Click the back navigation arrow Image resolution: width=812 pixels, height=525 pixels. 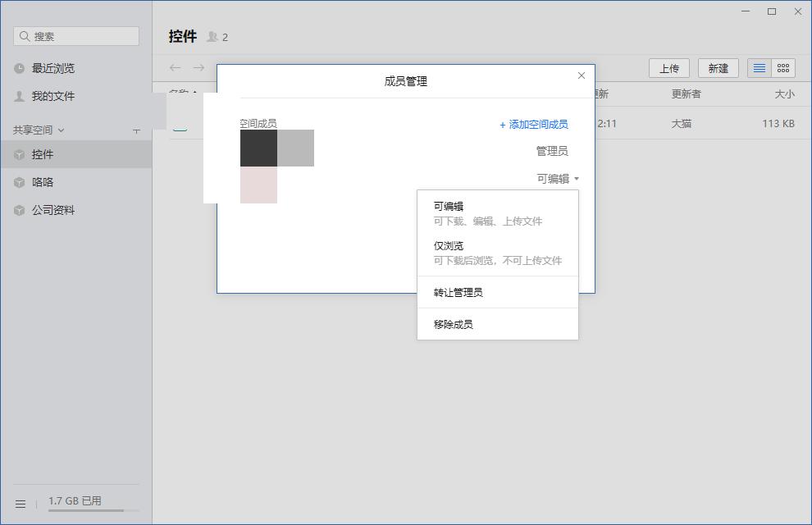point(175,67)
